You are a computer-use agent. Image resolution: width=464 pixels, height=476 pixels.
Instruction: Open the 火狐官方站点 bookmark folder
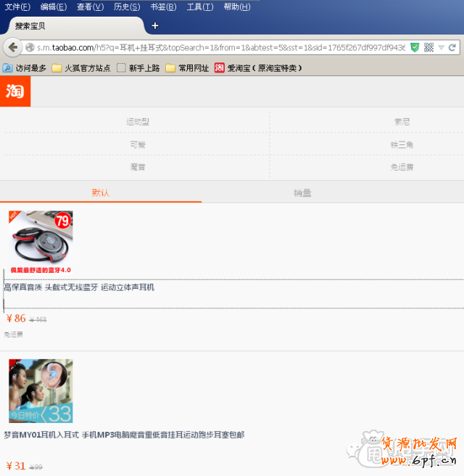coord(81,68)
